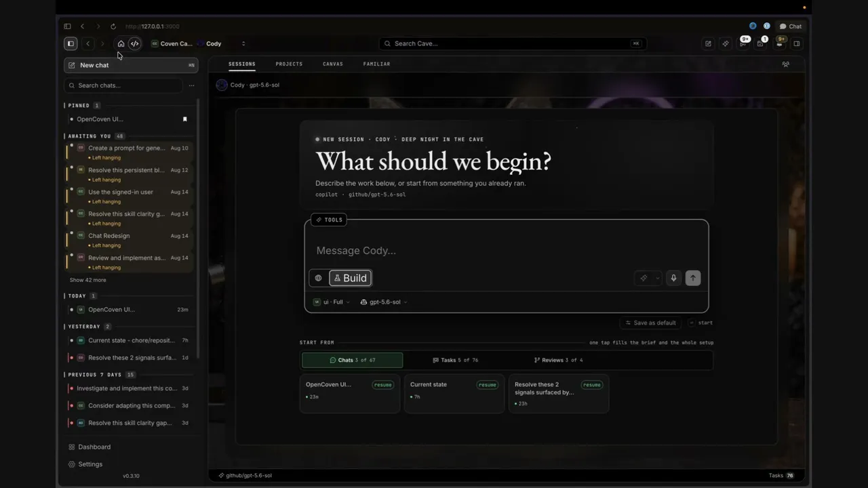
Task: Go back using the app back arrow
Action: click(88, 43)
